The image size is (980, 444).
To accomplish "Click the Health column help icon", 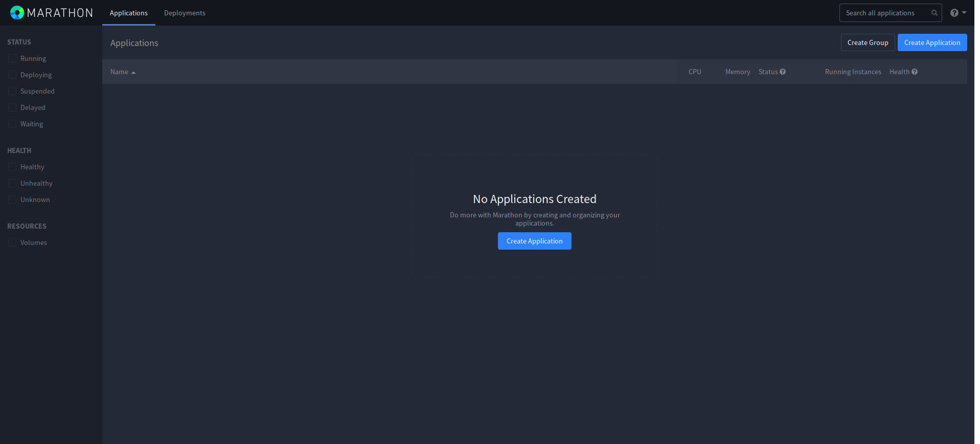I will click(915, 72).
